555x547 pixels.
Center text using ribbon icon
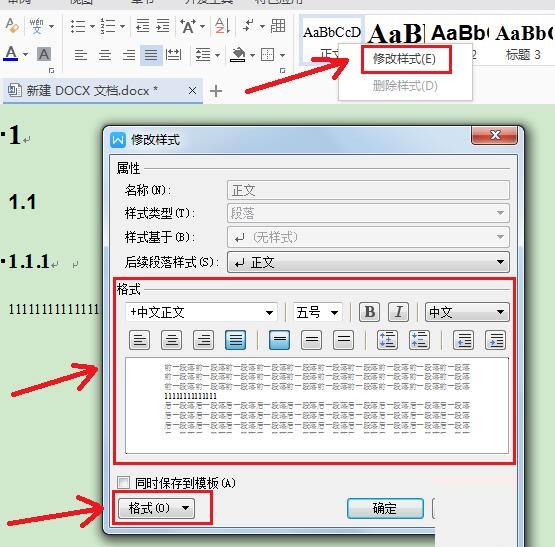(105, 55)
